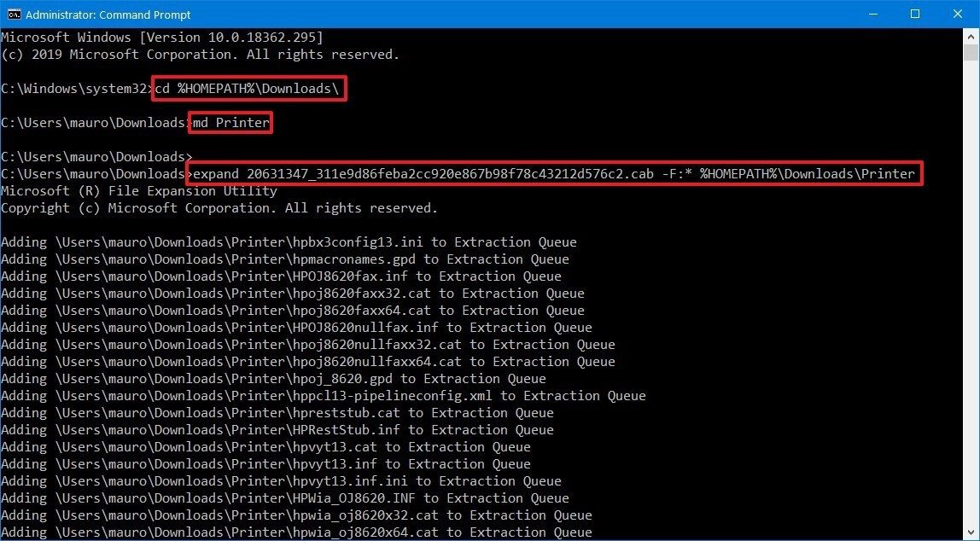980x541 pixels.
Task: Click the HPOJ8620fax.inf extraction line
Action: pos(281,276)
